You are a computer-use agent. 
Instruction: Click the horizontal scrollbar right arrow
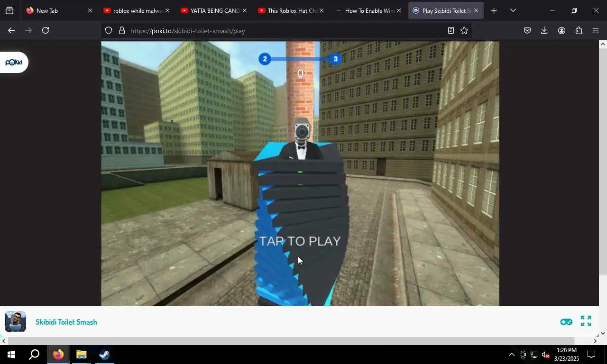[595, 341]
